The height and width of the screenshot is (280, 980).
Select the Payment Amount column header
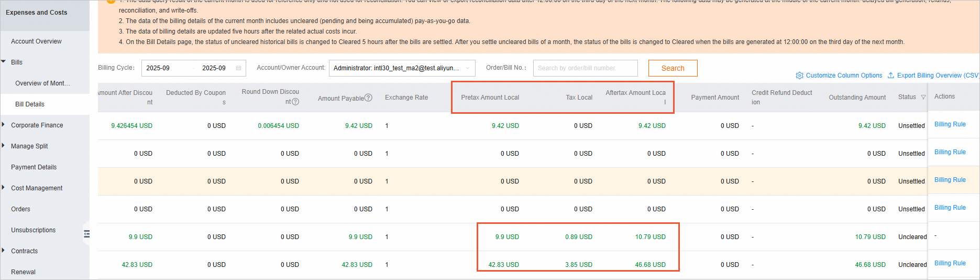tap(715, 98)
